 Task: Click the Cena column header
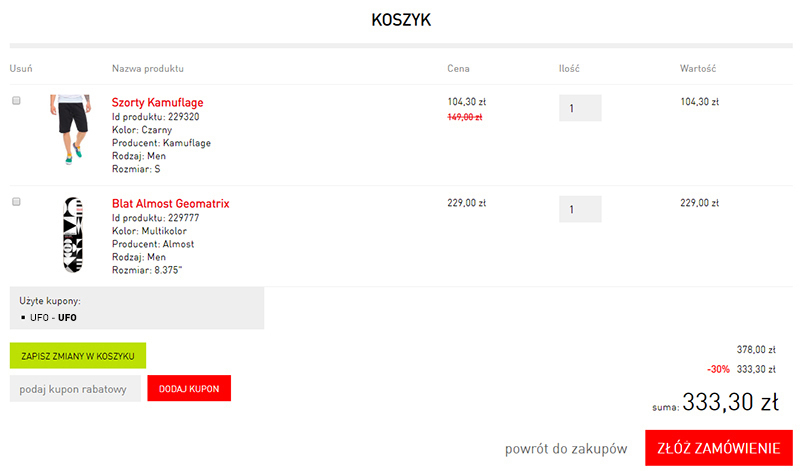tap(458, 68)
